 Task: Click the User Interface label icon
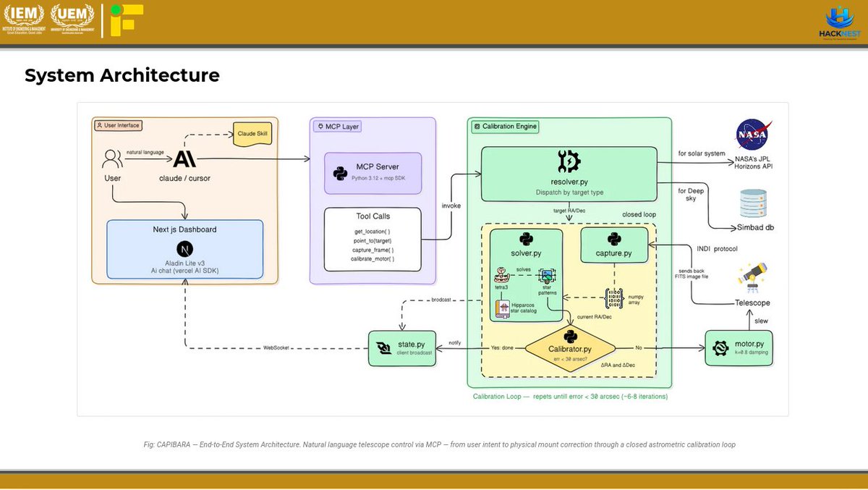(100, 125)
